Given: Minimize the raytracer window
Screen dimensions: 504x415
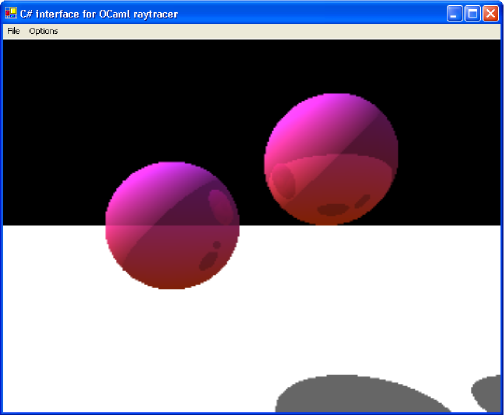Looking at the screenshot, I should pyautogui.click(x=454, y=14).
